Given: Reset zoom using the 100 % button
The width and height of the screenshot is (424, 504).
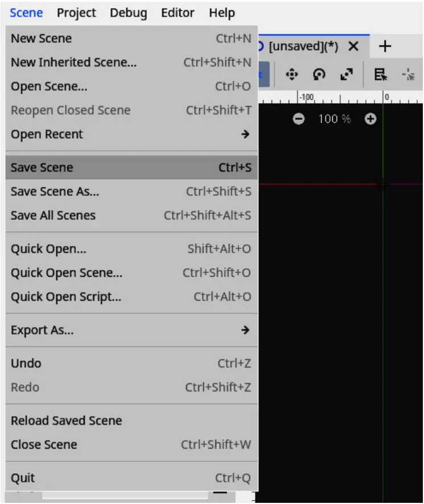Looking at the screenshot, I should click(335, 119).
